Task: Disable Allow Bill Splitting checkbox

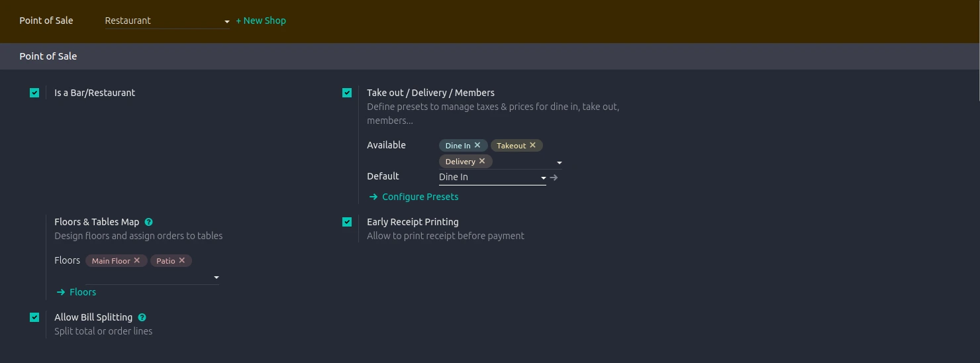Action: coord(34,317)
